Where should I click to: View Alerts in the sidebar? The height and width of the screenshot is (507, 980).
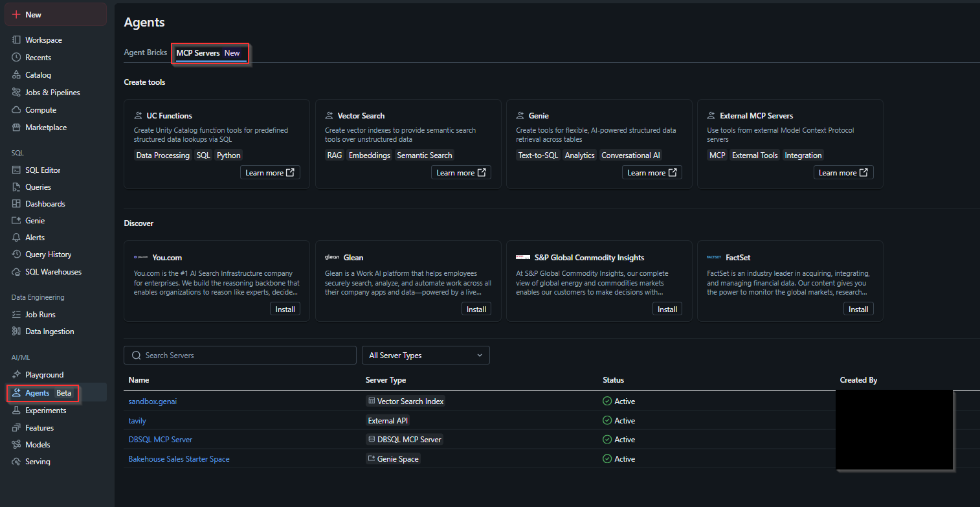35,237
